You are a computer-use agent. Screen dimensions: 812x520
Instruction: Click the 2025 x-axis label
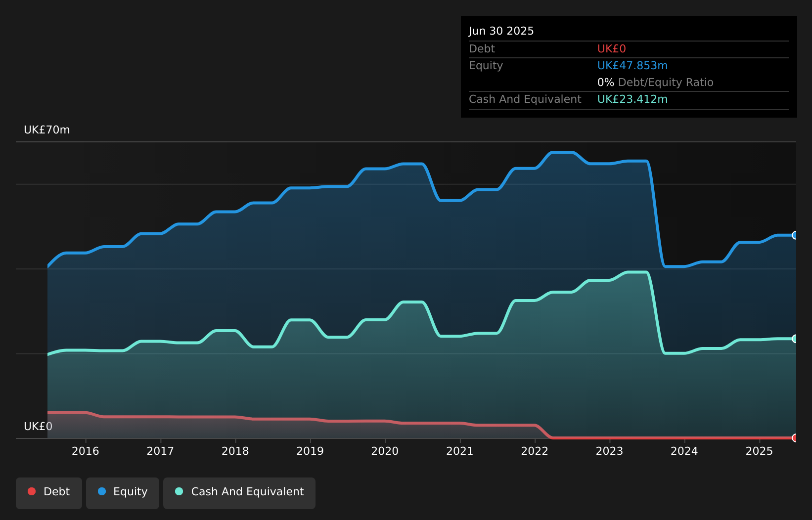(x=759, y=451)
